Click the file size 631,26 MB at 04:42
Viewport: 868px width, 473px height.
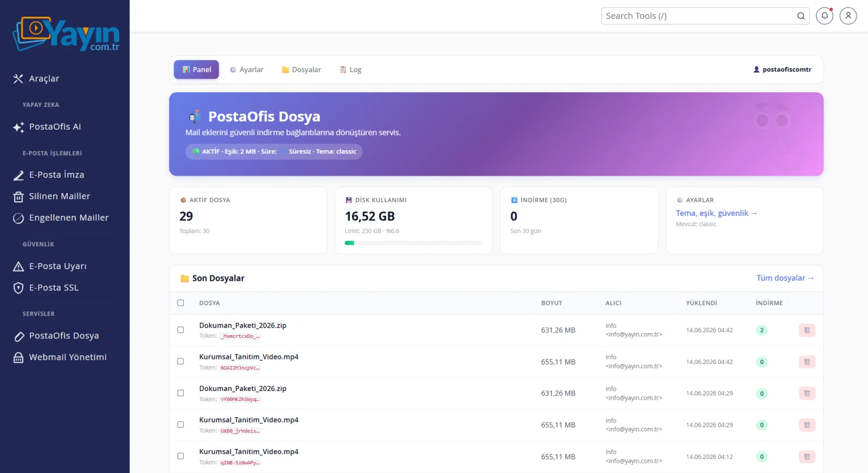point(558,330)
